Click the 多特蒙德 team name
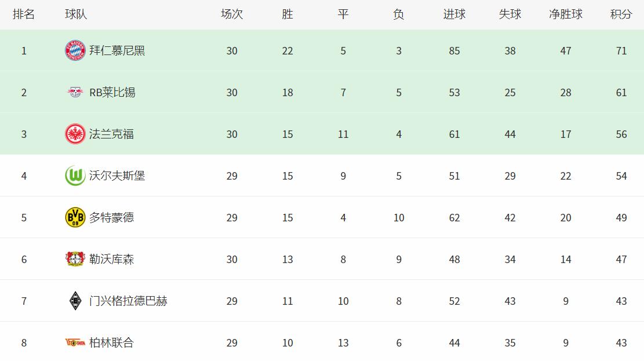 111,217
